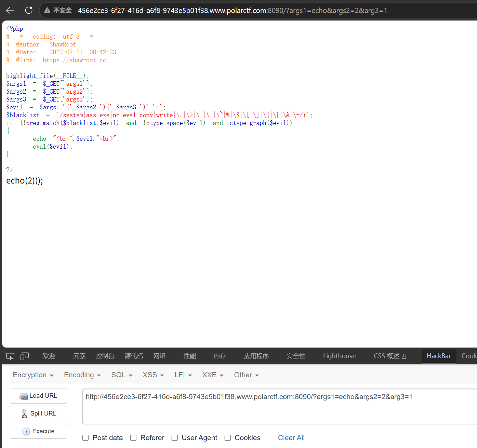Enable the Cookies checkbox

point(228,438)
